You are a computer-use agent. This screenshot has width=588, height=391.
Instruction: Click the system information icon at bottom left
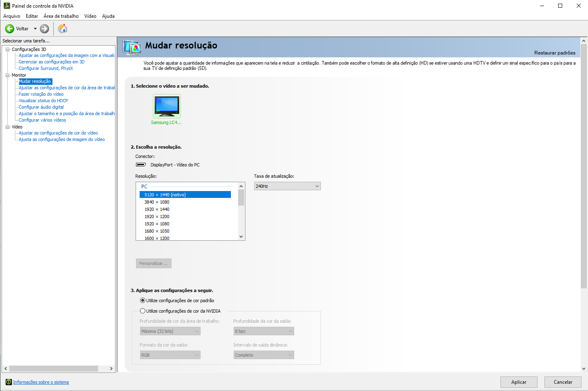8,382
